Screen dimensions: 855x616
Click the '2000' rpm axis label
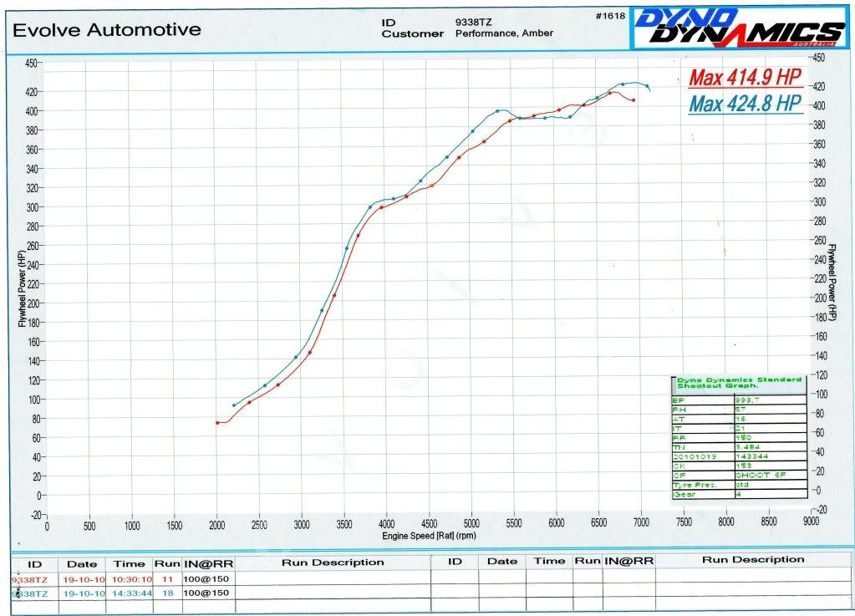217,525
